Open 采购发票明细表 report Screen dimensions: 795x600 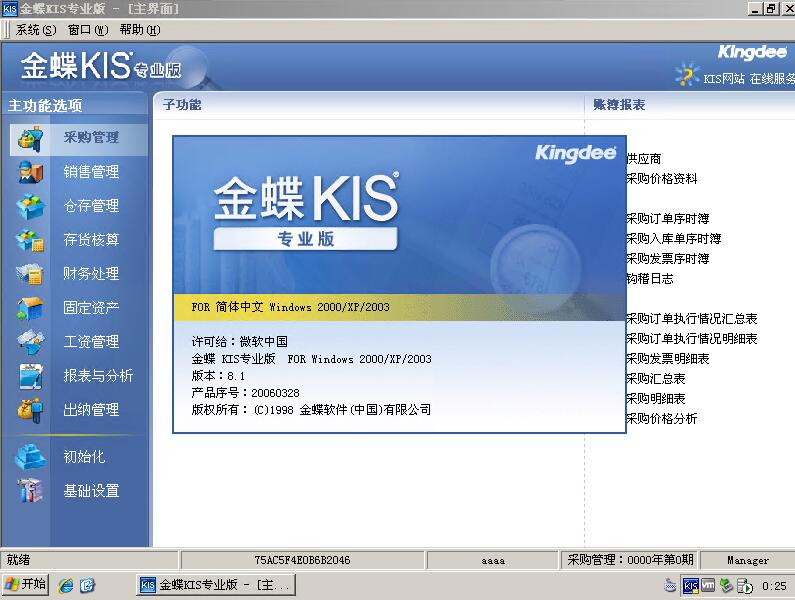click(668, 359)
